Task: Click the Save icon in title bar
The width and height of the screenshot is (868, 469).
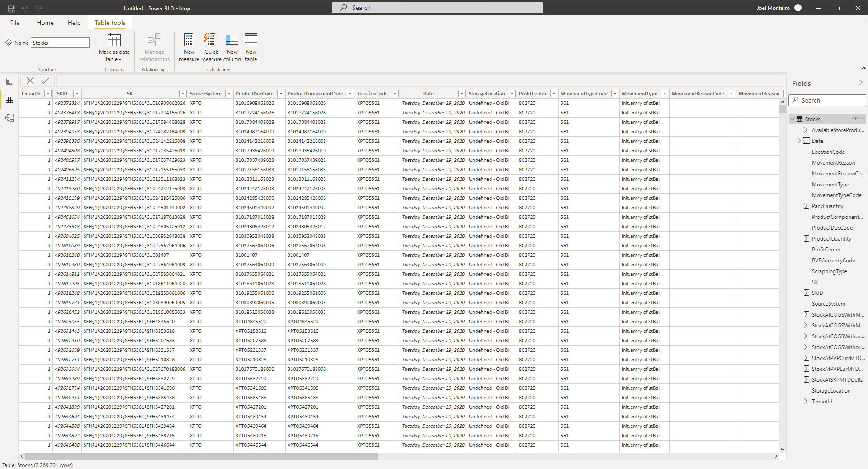Action: click(11, 8)
